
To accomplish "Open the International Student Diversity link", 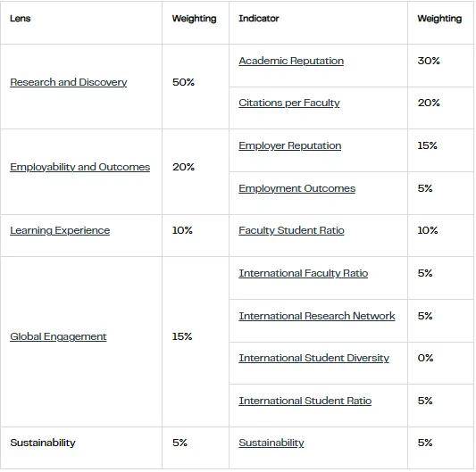I will pyautogui.click(x=313, y=359).
